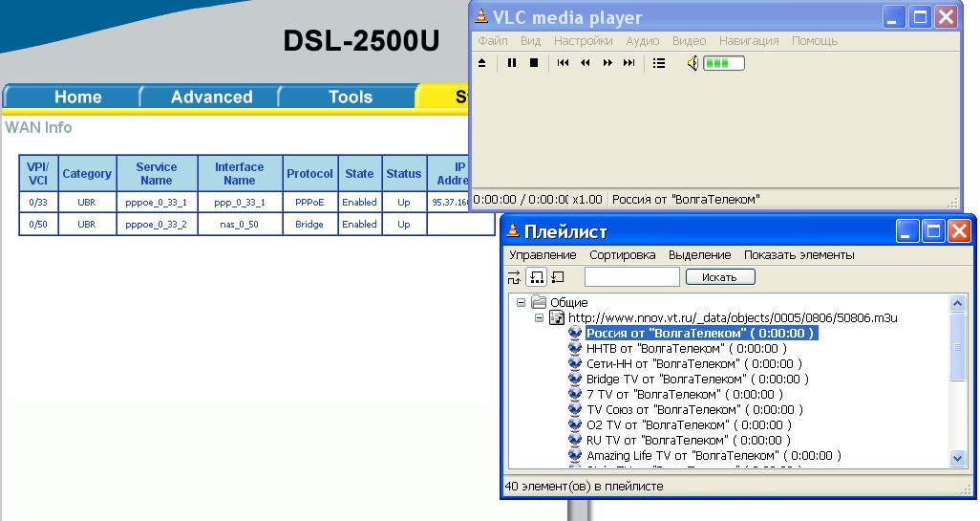Viewport: 980px width, 521px height.
Task: Toggle repeat all icon in playlist toolbar
Action: point(536,277)
